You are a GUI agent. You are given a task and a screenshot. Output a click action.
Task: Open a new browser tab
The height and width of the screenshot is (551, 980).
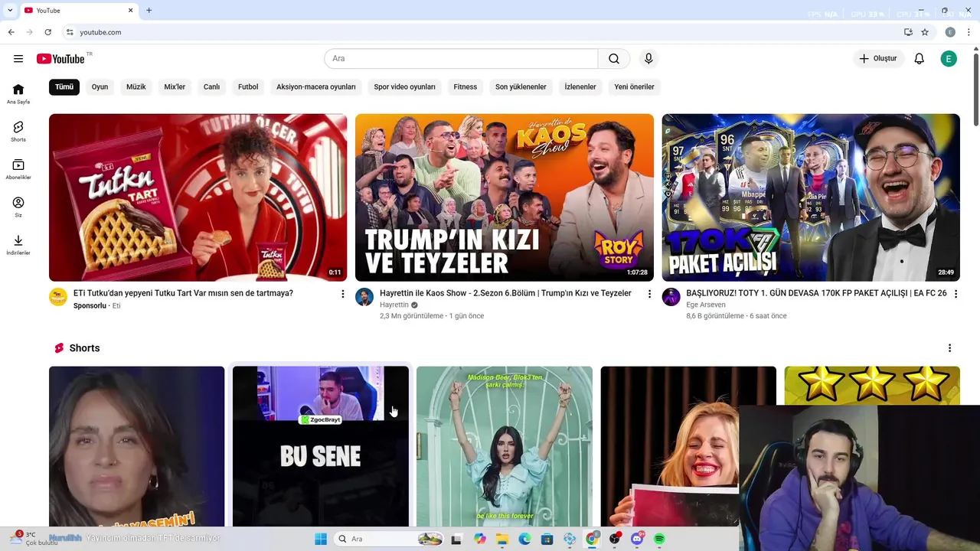(x=149, y=11)
